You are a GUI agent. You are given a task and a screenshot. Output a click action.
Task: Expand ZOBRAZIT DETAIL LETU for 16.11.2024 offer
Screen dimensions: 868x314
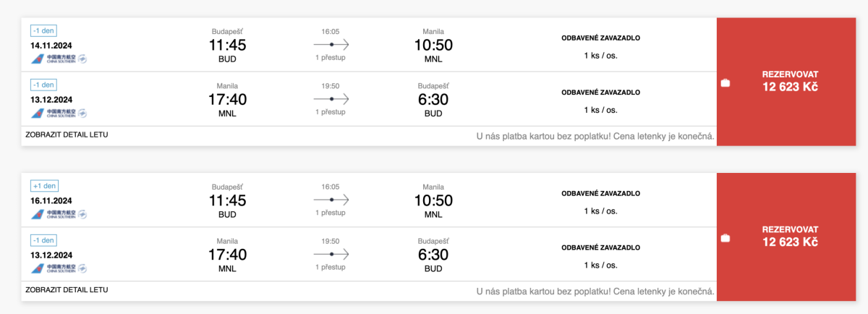click(x=67, y=289)
